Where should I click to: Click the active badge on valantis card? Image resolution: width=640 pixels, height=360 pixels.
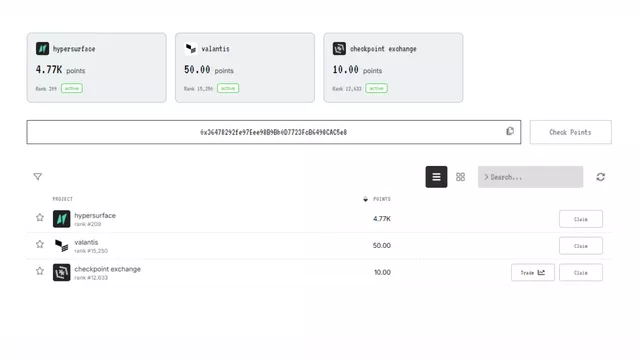(228, 88)
